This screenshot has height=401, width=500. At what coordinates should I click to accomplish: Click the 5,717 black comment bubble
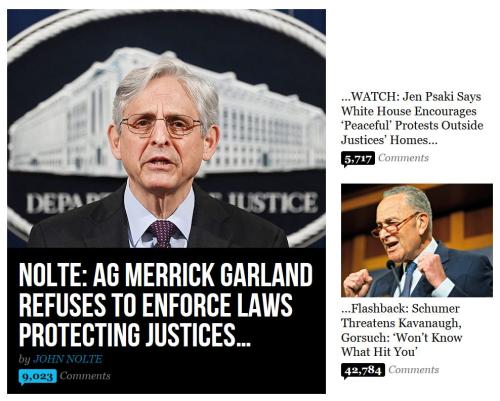pos(358,159)
